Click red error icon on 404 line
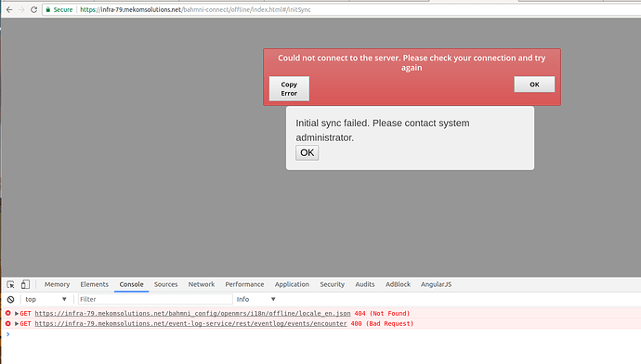Image resolution: width=641 pixels, height=364 pixels. [7, 313]
